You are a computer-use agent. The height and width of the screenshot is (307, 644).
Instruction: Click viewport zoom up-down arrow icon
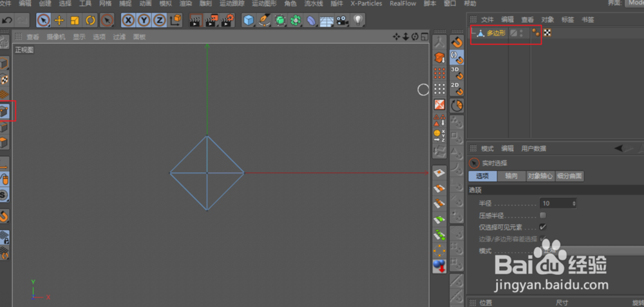pos(405,37)
